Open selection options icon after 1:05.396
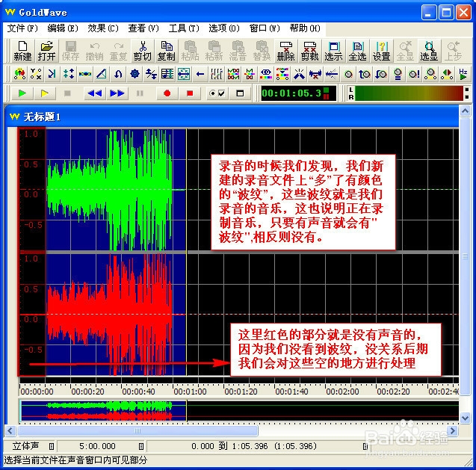This screenshot has height=470, width=476. pos(365,446)
